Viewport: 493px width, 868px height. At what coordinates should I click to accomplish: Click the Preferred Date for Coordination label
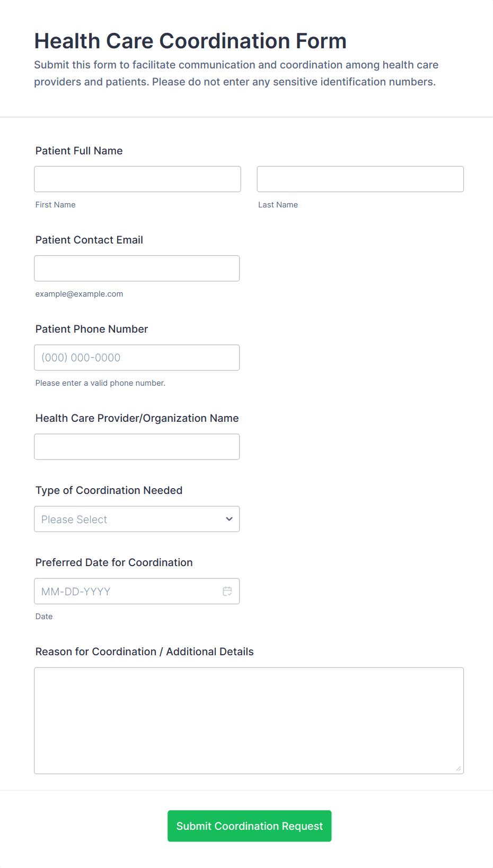[114, 562]
